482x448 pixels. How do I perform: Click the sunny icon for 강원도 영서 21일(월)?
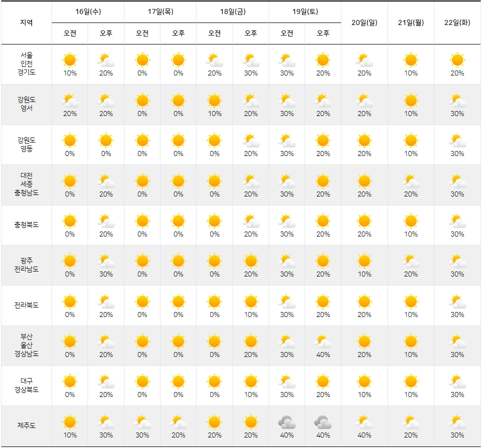click(410, 100)
